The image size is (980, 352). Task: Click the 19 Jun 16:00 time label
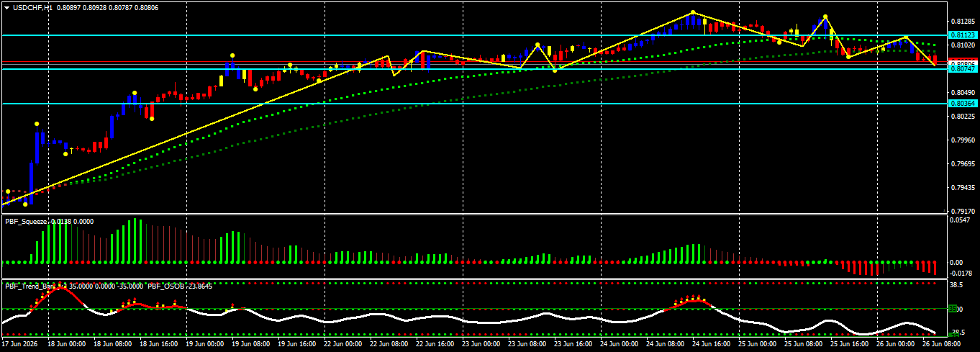point(299,346)
